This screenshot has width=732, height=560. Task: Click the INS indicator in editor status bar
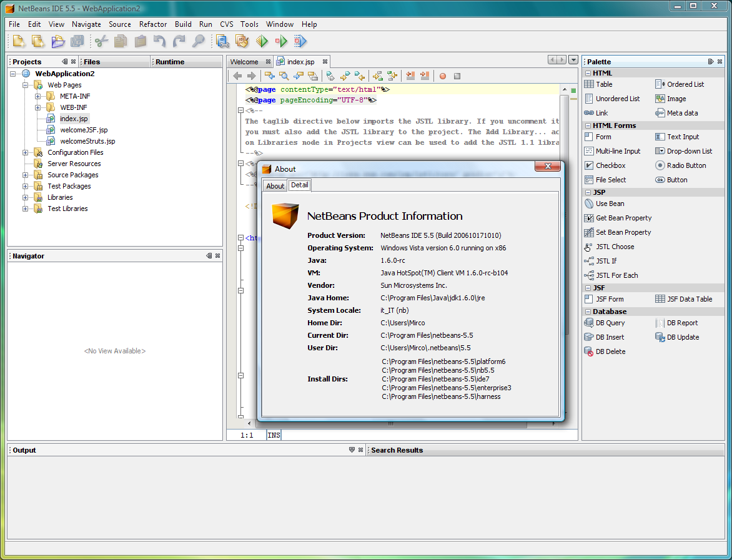tap(274, 435)
